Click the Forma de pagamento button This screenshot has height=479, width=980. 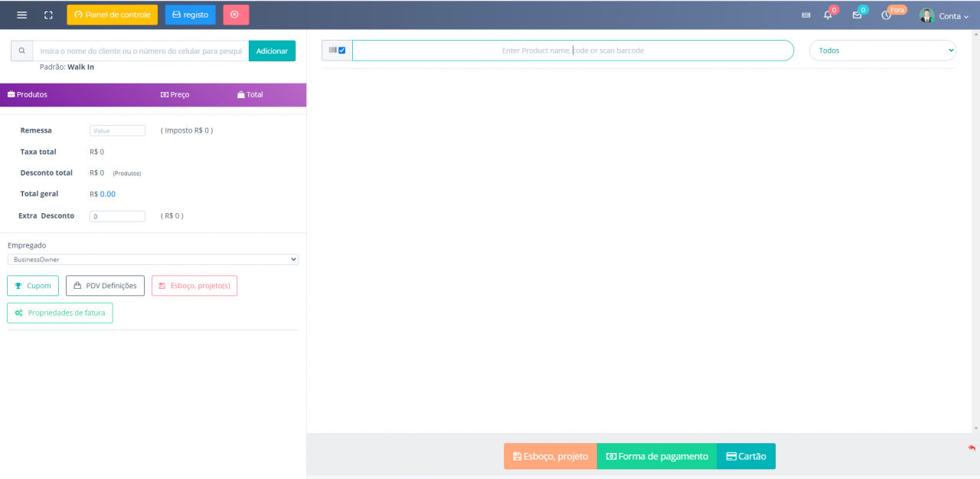656,456
